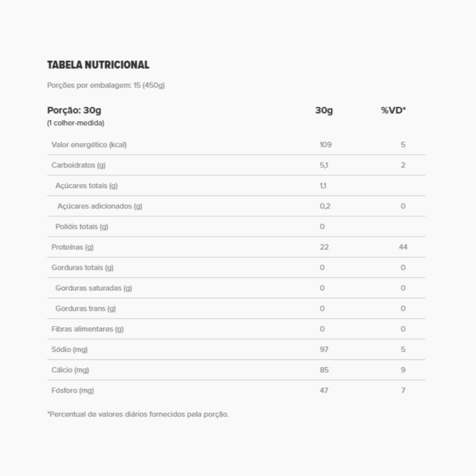Viewport: 476px width, 476px height.
Task: Click the Açúcares totais (g) label
Action: [86, 186]
